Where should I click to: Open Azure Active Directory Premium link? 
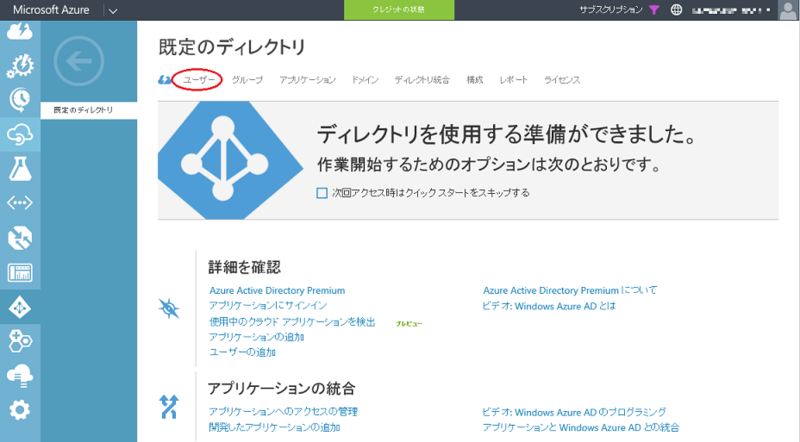(277, 290)
